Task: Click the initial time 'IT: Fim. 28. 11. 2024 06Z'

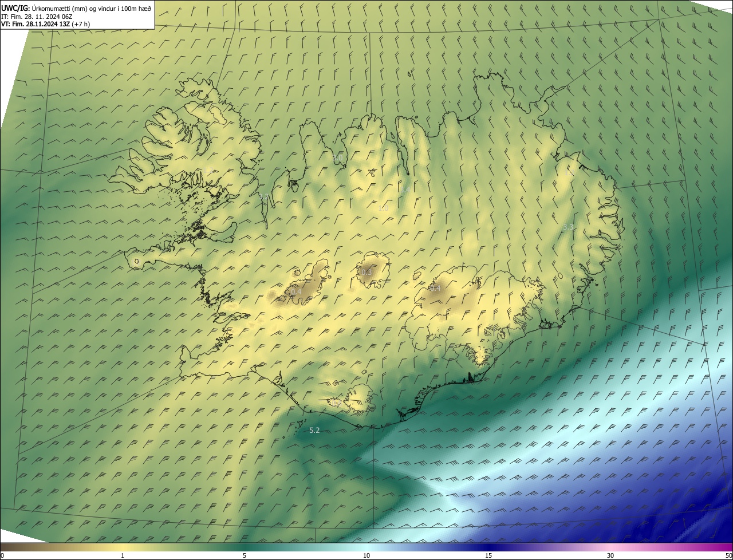Action: tap(37, 17)
